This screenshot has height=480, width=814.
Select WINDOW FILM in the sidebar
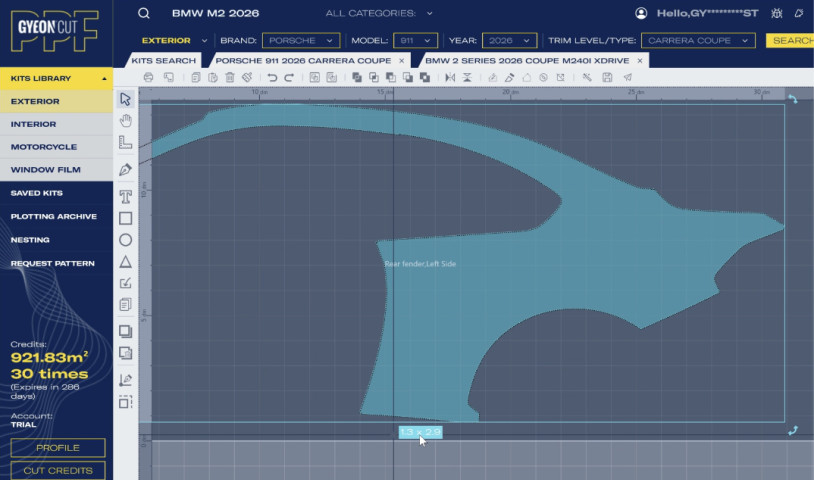pyautogui.click(x=56, y=170)
